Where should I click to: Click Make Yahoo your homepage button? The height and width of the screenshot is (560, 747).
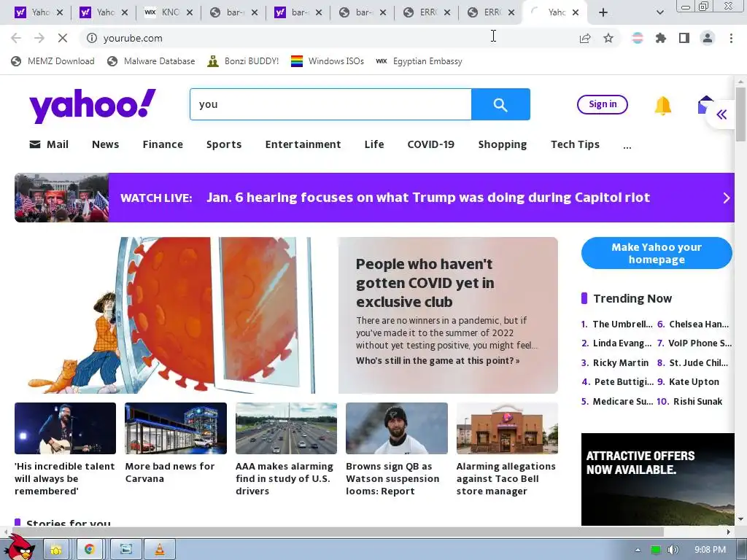(x=657, y=253)
